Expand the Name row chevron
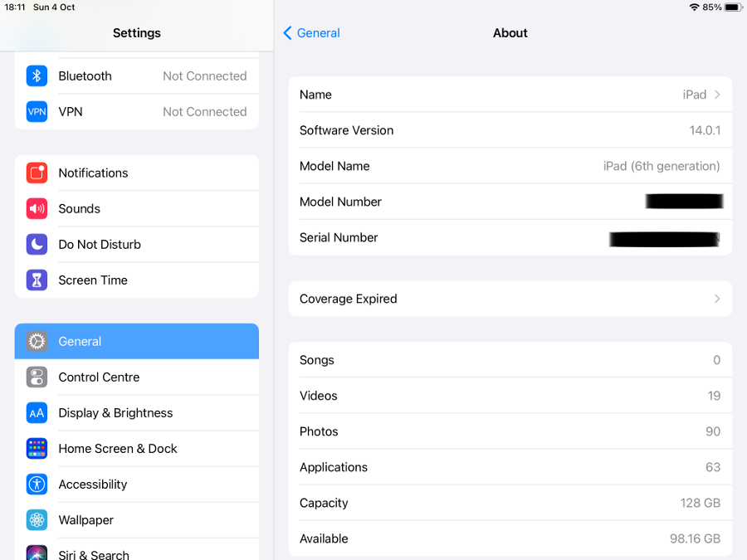Screen dimensions: 747x560 717,95
